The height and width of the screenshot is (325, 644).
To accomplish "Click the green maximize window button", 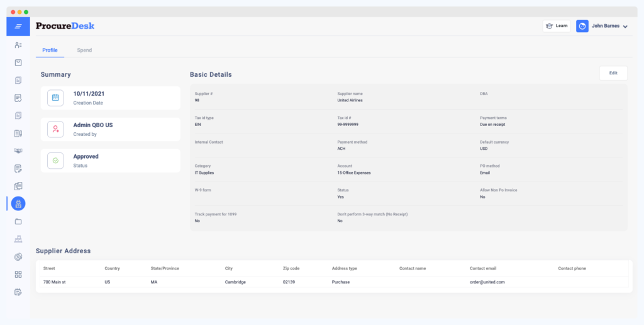I will 26,12.
